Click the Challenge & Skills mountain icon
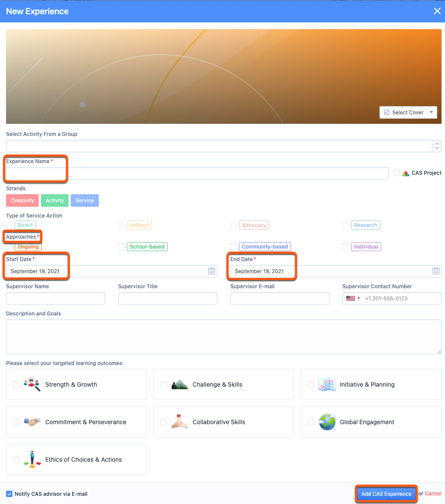Viewport: 445px width, 504px height. pos(180,385)
